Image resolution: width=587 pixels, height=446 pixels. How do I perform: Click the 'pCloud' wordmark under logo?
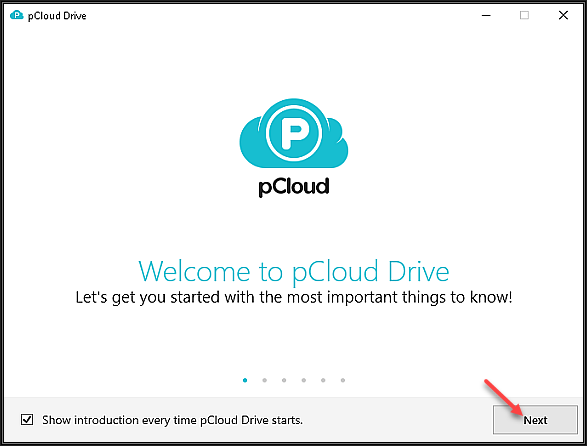point(294,187)
